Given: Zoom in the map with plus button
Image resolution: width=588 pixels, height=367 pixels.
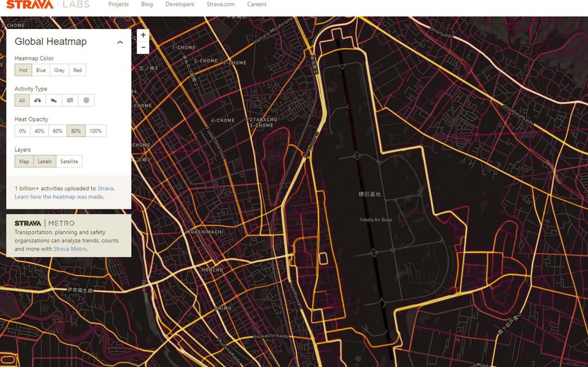Looking at the screenshot, I should click(x=143, y=36).
